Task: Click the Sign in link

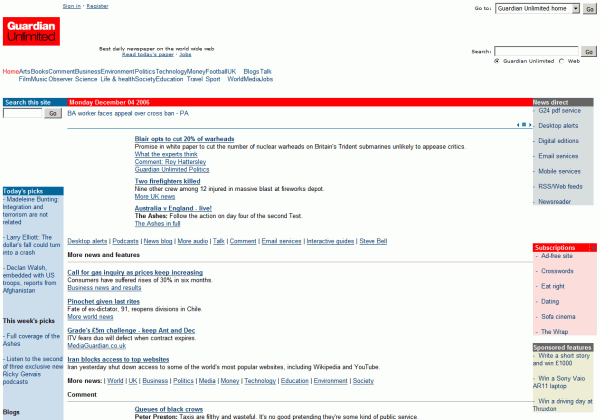Action: click(72, 6)
